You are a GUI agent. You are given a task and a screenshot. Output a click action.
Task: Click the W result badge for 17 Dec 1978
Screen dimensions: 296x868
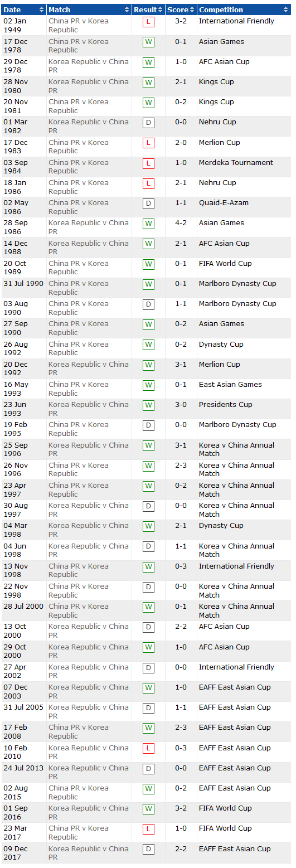(148, 43)
